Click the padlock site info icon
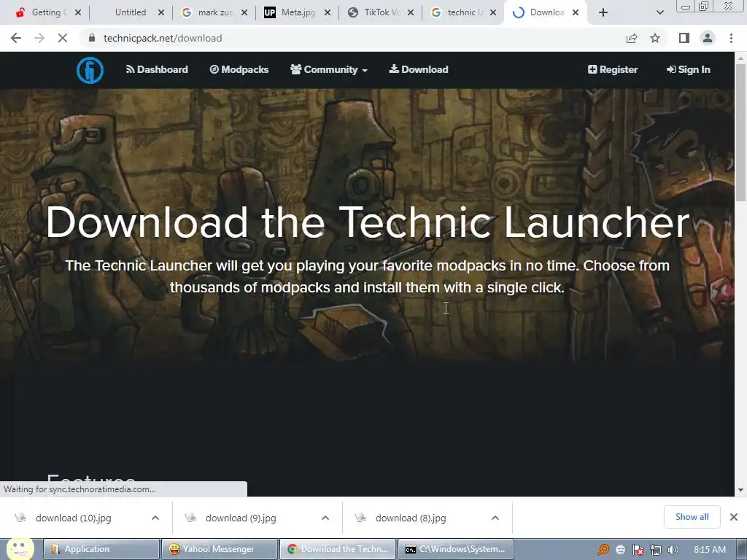 92,38
